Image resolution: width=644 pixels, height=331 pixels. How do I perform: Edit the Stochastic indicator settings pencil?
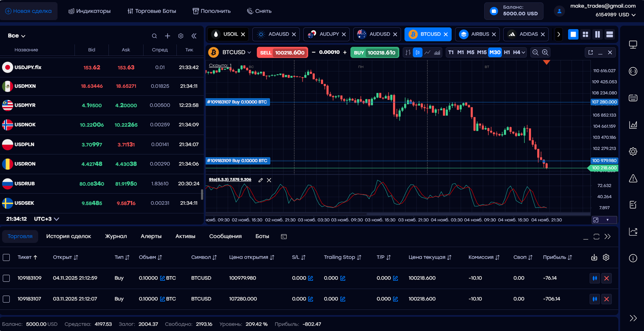(261, 180)
